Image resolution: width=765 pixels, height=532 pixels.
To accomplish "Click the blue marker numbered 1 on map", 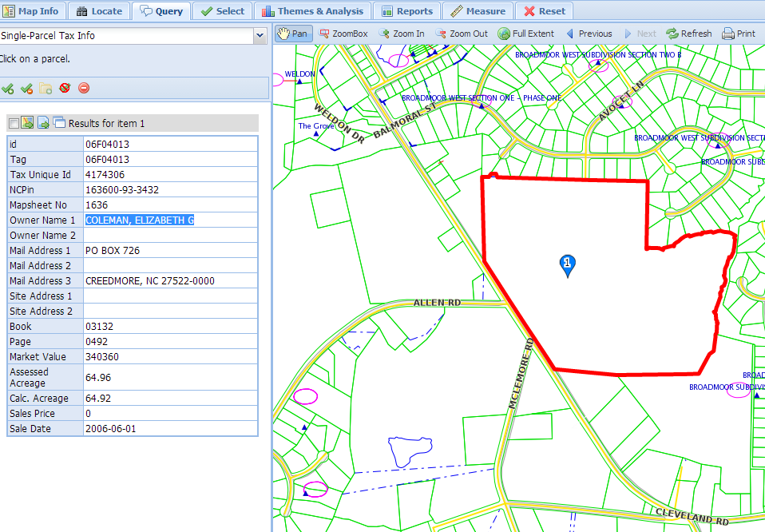I will tap(568, 264).
